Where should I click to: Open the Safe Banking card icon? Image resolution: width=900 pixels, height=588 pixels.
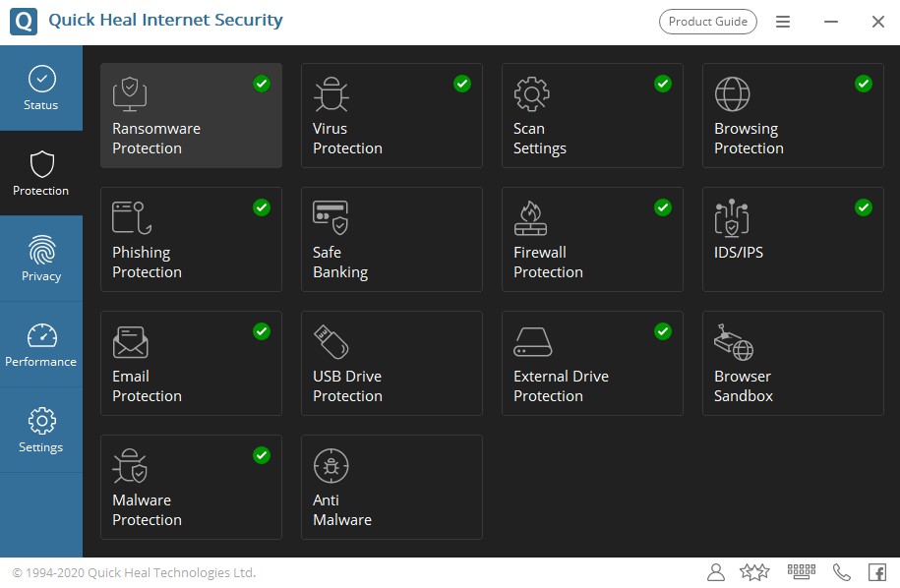330,217
